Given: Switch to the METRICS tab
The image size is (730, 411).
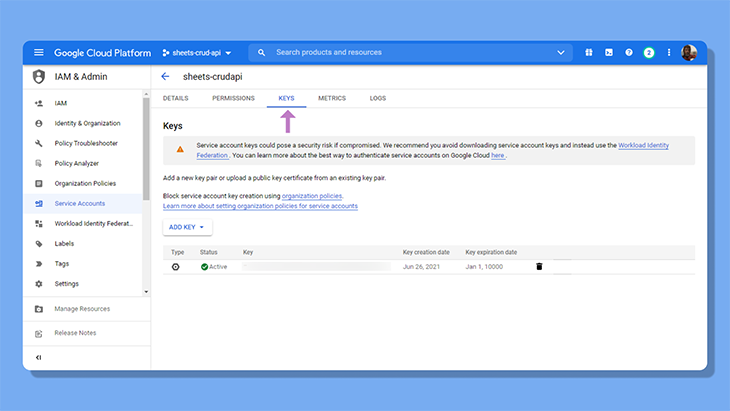Looking at the screenshot, I should click(x=332, y=98).
